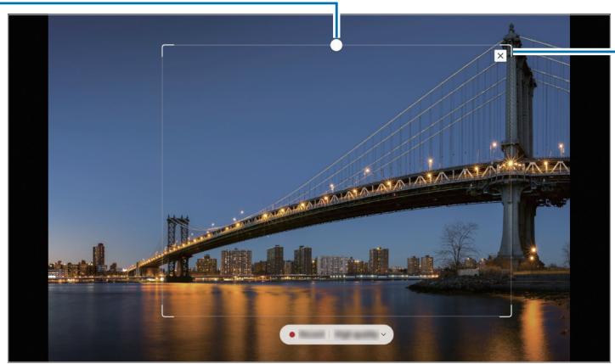Close the GIF capture selection frame

(500, 56)
